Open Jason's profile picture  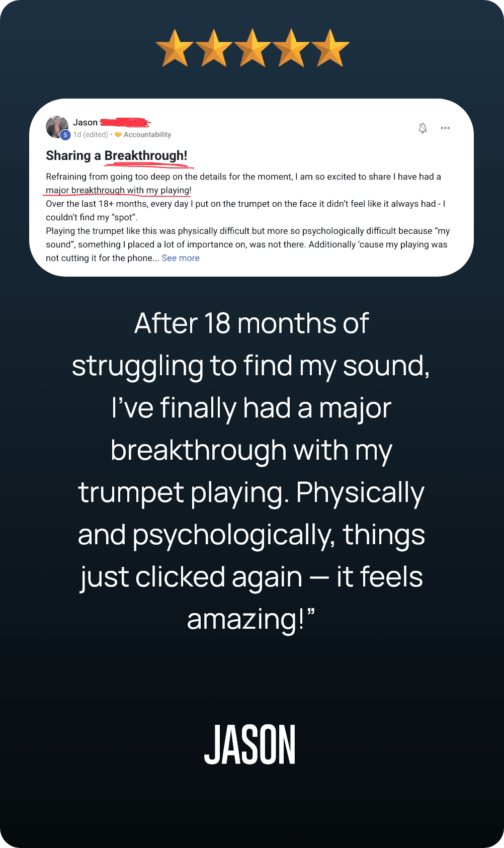pos(56,126)
